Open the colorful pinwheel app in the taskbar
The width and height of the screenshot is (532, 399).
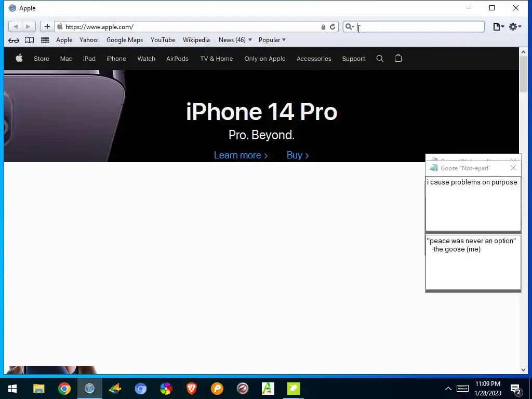(166, 389)
